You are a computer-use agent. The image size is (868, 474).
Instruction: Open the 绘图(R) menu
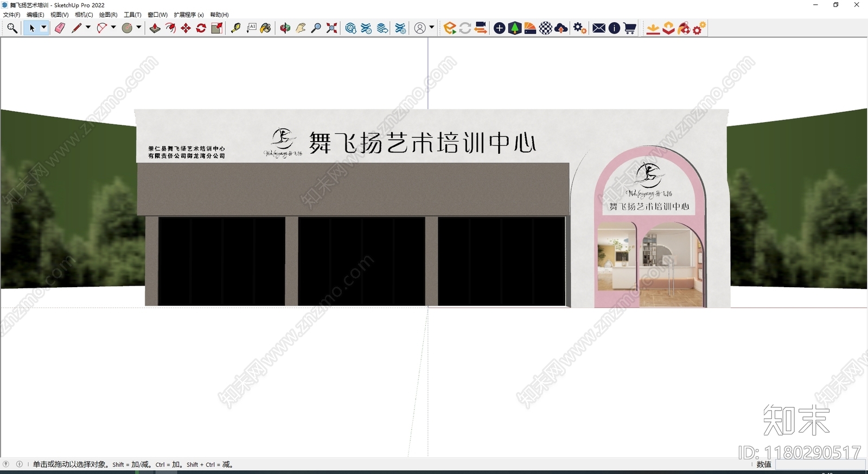tap(108, 15)
